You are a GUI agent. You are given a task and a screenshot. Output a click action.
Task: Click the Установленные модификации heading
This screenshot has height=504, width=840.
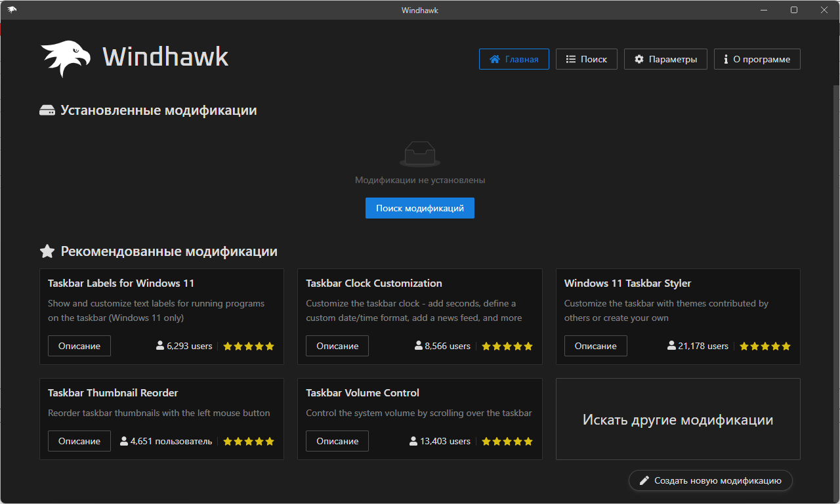pyautogui.click(x=159, y=110)
